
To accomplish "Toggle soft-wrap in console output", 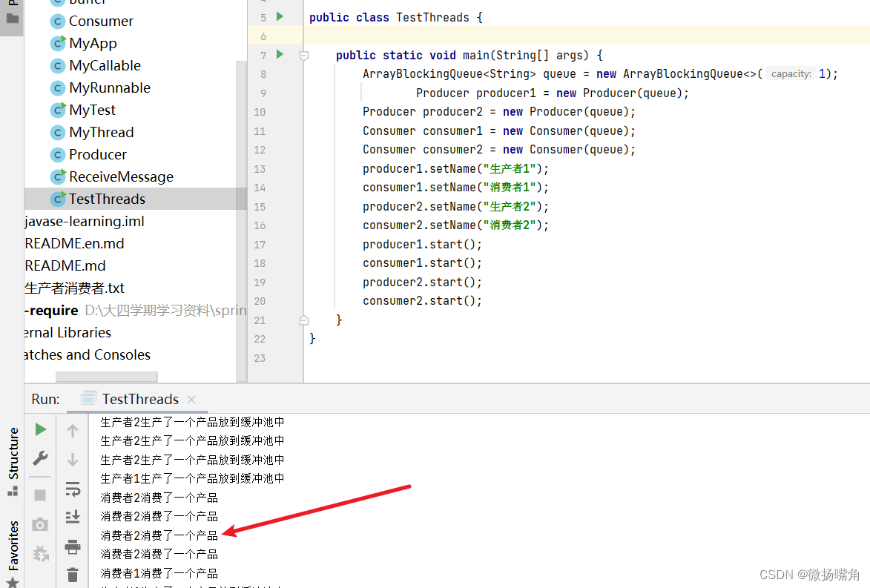I will tap(73, 489).
